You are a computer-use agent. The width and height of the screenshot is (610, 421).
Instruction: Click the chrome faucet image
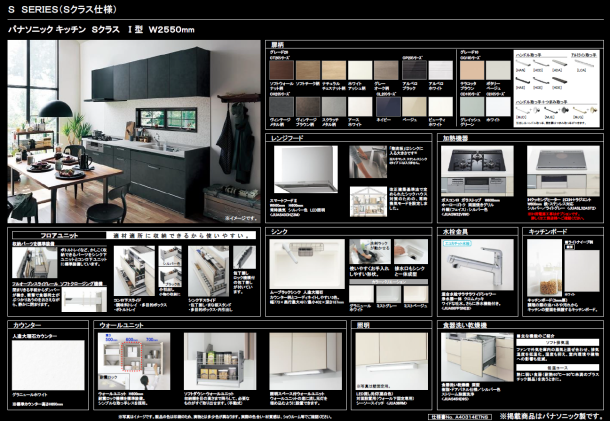(x=477, y=265)
